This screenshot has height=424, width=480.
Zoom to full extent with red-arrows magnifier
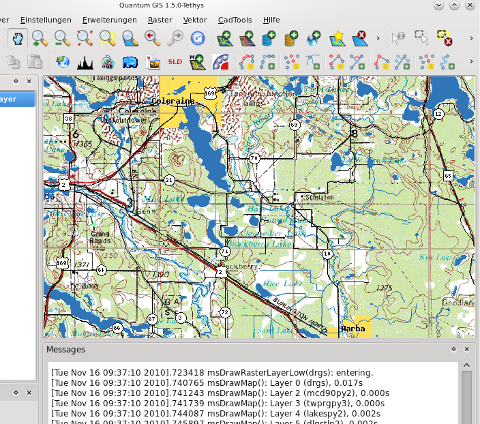coord(85,39)
